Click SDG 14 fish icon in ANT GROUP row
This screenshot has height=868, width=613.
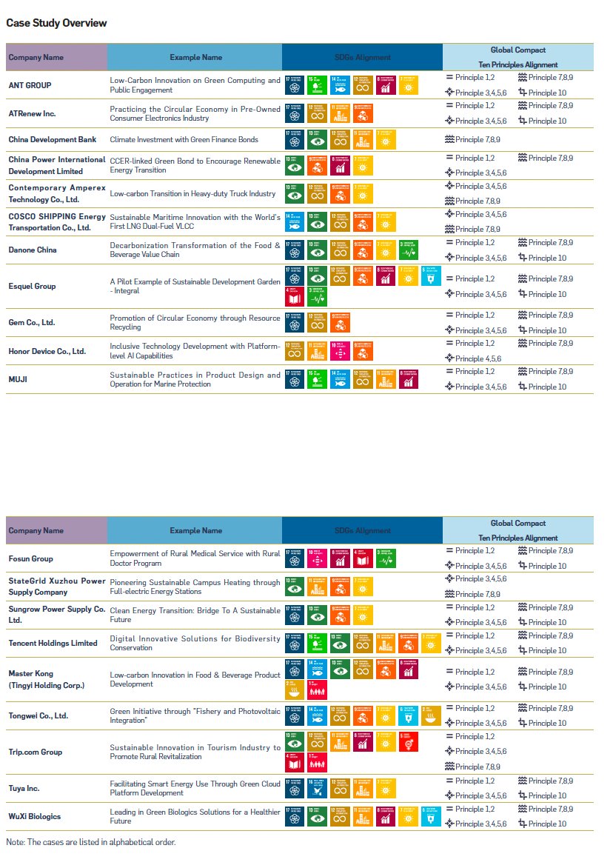pos(341,85)
